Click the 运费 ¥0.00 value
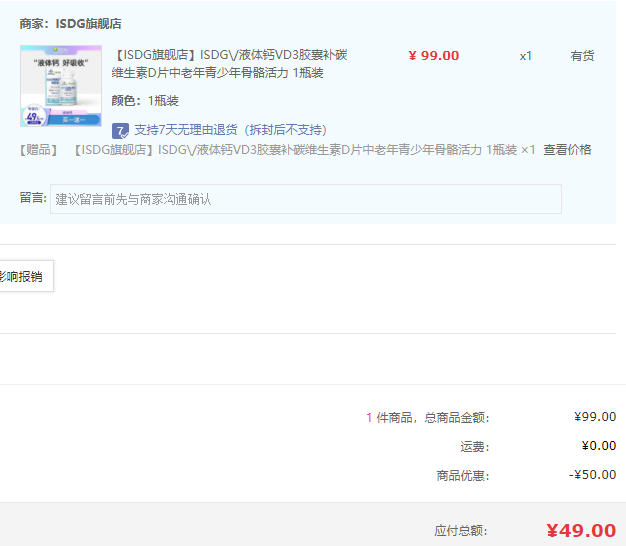Image resolution: width=626 pixels, height=546 pixels. (598, 446)
